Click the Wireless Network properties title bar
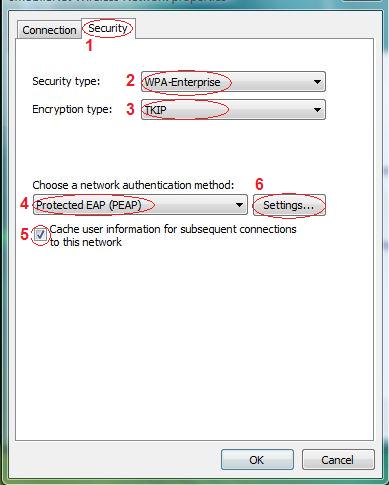389x485 pixels. (194, 2)
